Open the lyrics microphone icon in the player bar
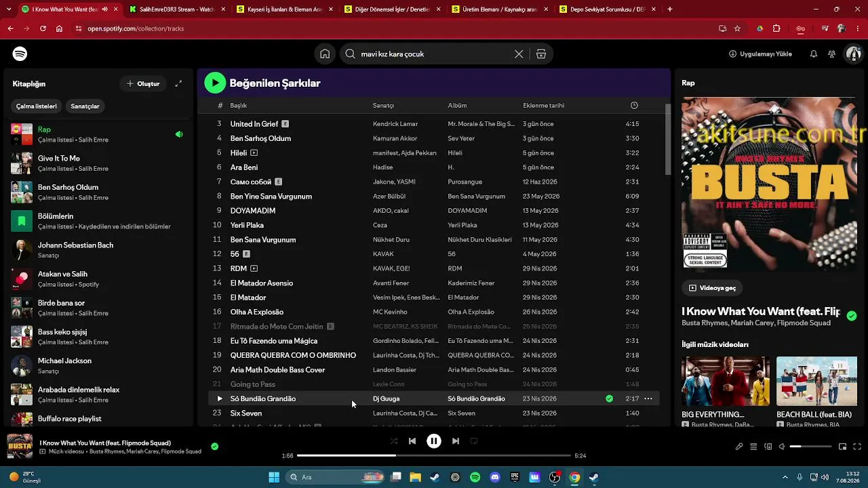The width and height of the screenshot is (868, 488). pyautogui.click(x=739, y=447)
